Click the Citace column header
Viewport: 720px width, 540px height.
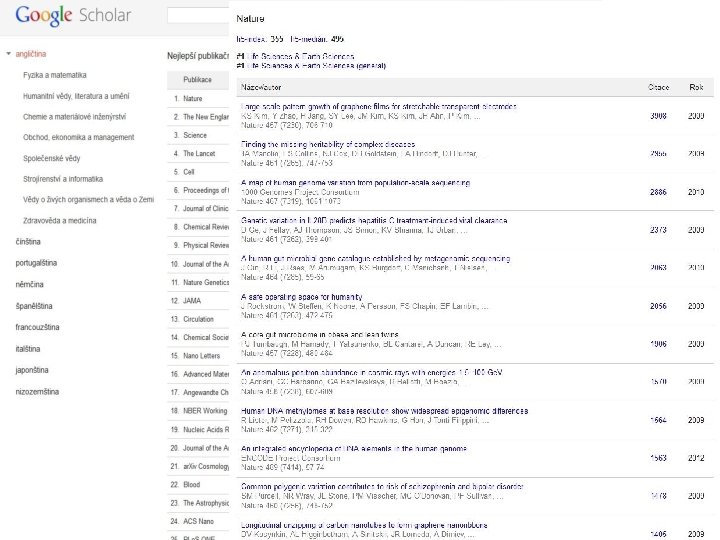click(x=658, y=87)
